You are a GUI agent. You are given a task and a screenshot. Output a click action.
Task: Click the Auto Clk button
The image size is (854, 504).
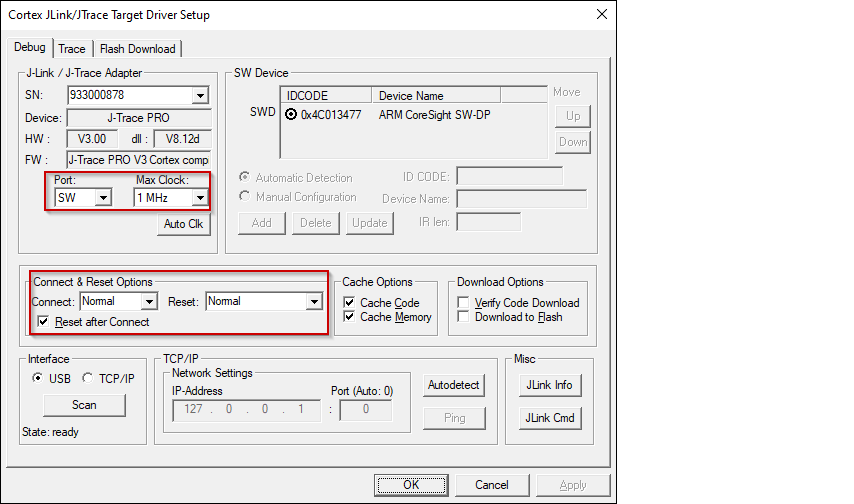pyautogui.click(x=183, y=224)
